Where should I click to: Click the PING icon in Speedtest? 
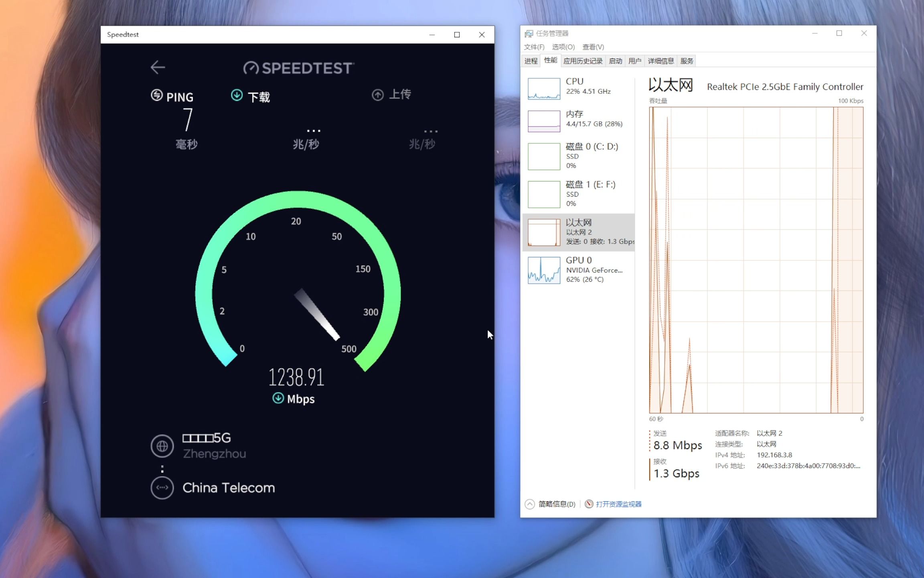(x=156, y=95)
